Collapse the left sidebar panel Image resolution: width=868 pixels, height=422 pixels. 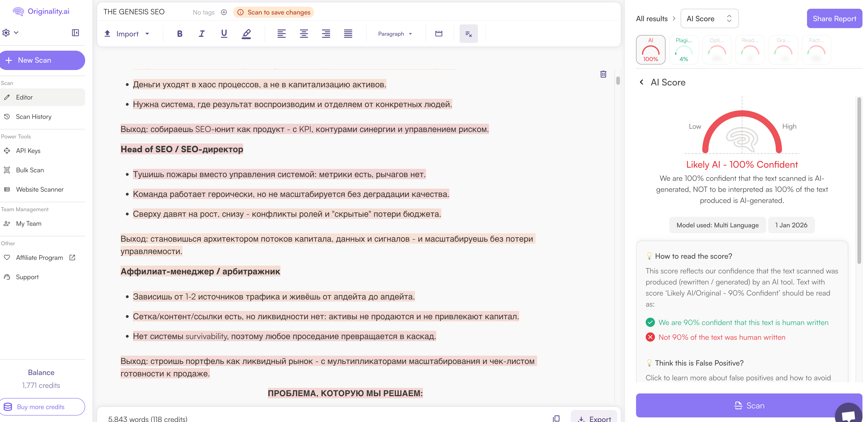pyautogui.click(x=75, y=32)
